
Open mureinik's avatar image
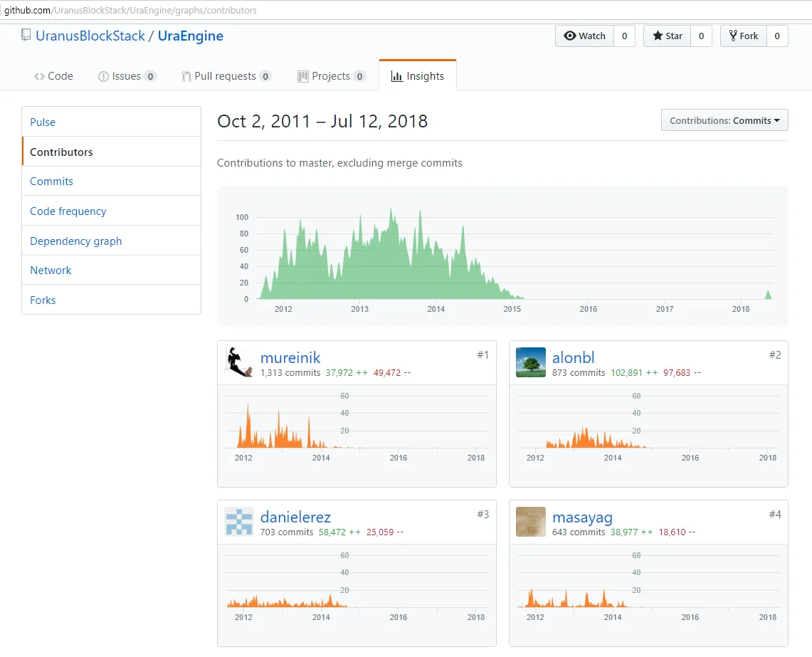(x=238, y=362)
